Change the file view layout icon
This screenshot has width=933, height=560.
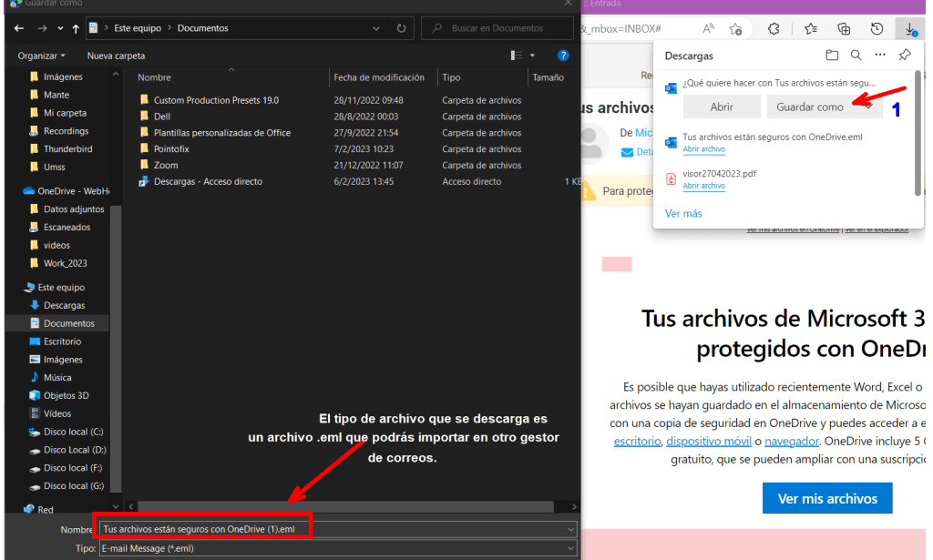click(x=517, y=56)
